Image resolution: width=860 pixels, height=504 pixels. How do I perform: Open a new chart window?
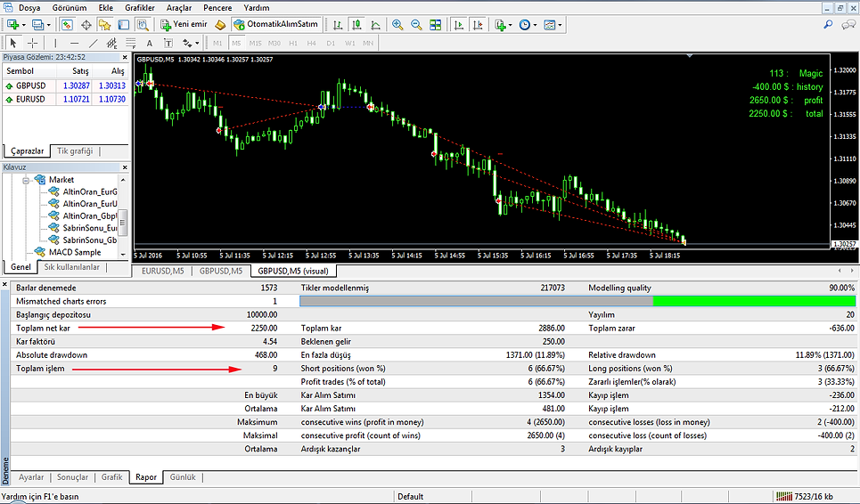pos(12,25)
